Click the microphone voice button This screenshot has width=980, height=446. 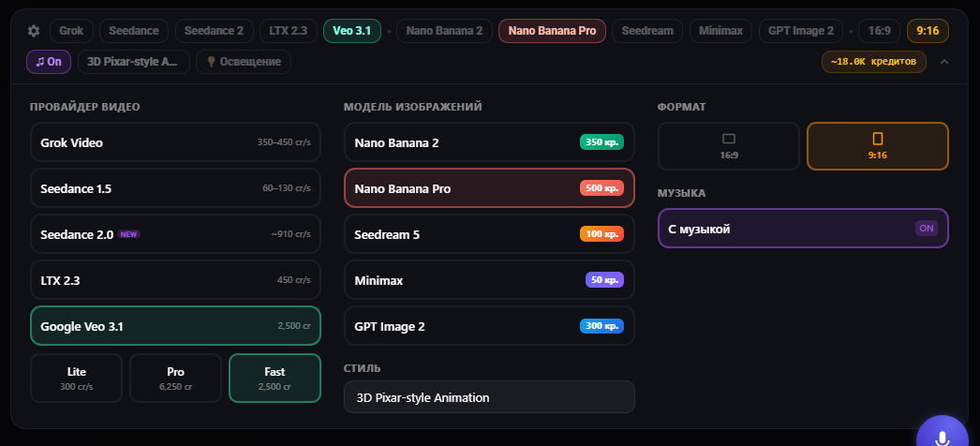click(x=942, y=437)
